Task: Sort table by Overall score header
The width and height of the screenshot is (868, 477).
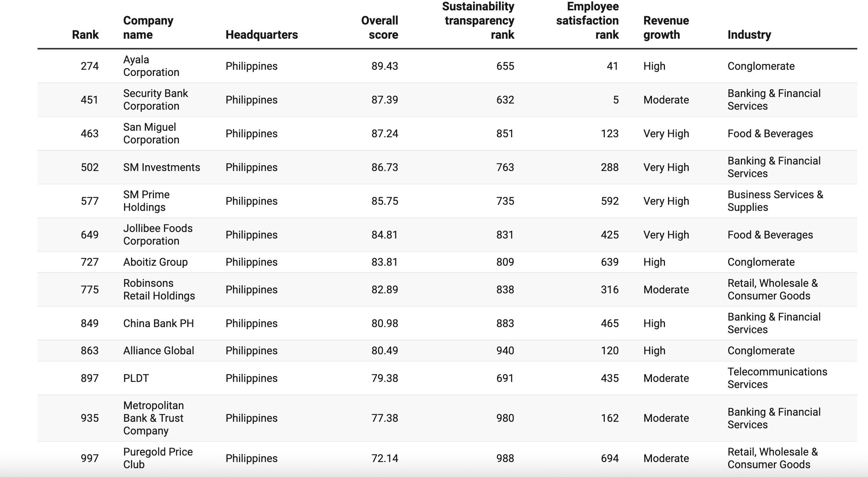Action: point(379,28)
